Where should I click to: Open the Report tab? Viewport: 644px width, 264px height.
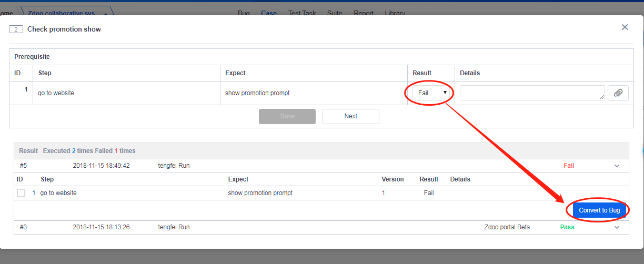point(364,13)
